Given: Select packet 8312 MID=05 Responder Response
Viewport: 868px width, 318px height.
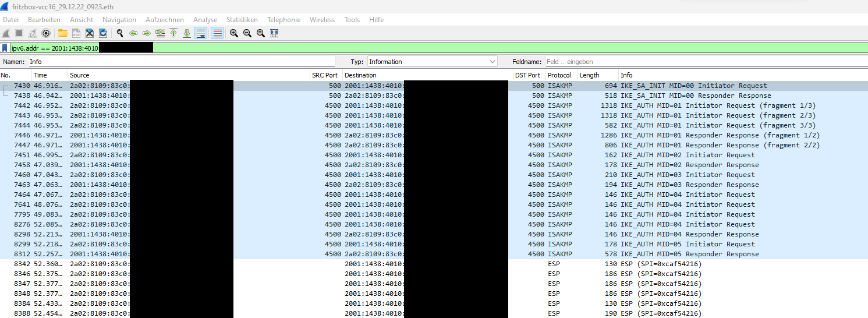Looking at the screenshot, I should (x=434, y=254).
